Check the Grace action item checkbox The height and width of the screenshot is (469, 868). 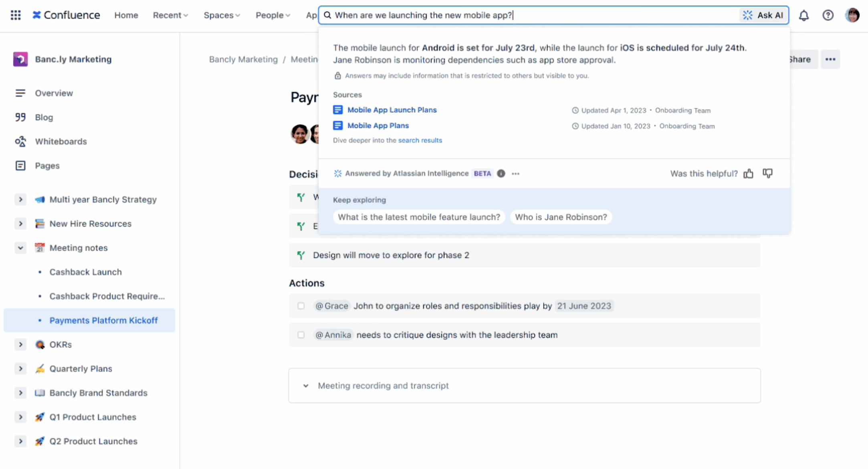coord(301,306)
